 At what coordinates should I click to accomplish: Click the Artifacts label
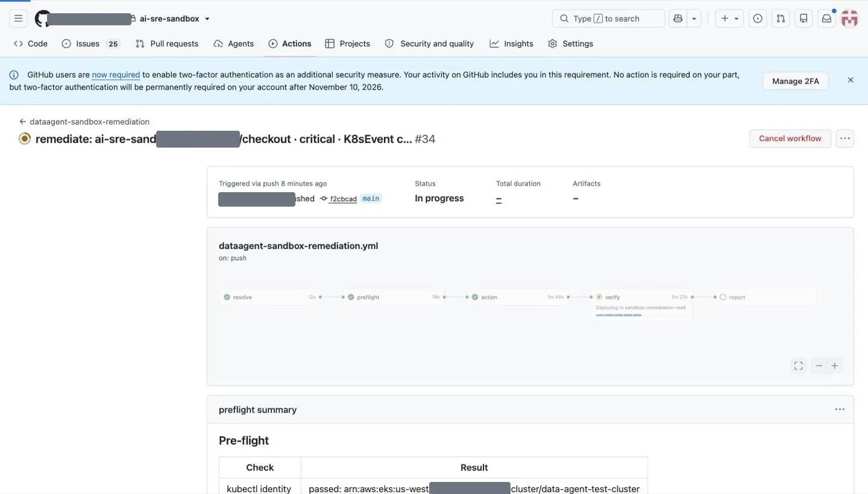[587, 184]
